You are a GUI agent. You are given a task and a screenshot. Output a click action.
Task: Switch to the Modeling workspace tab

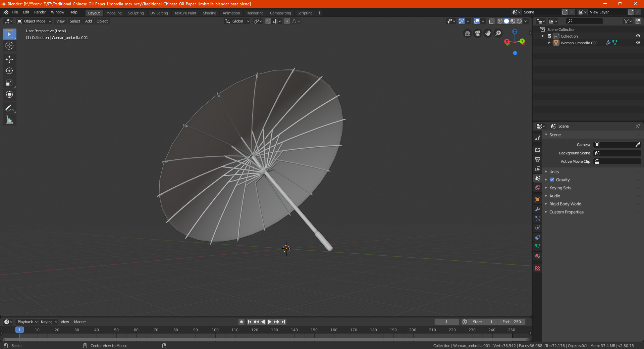(114, 13)
